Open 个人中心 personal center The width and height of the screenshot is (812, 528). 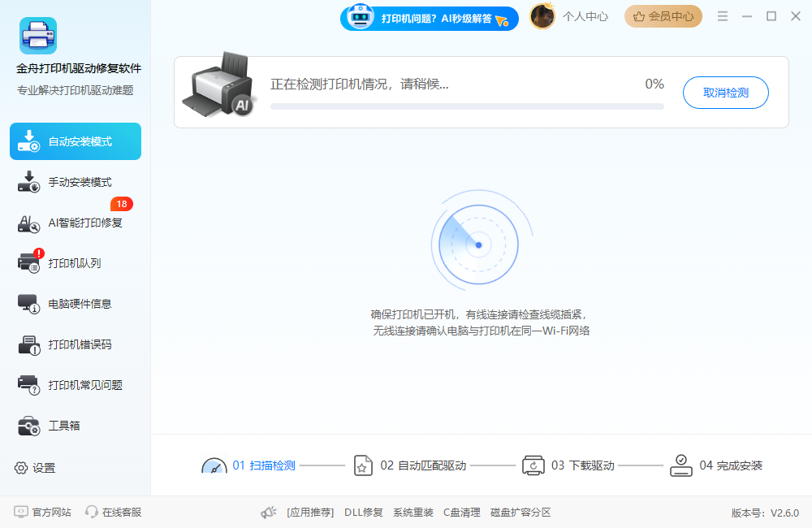point(587,16)
